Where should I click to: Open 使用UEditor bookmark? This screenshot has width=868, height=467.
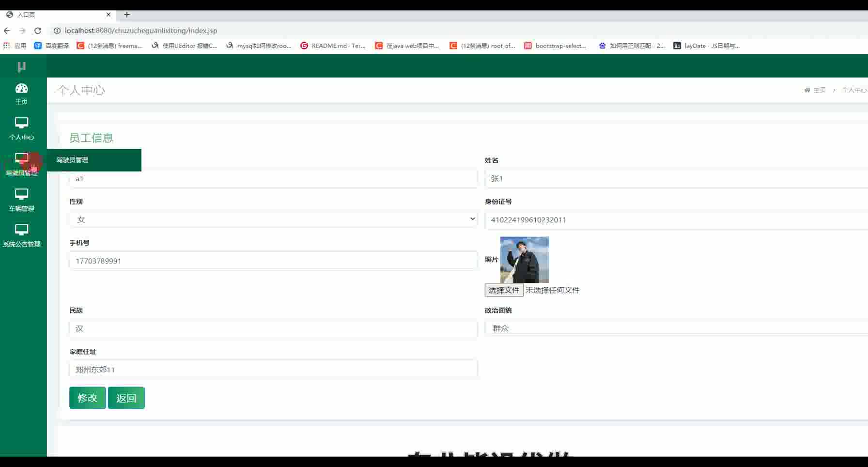click(185, 46)
